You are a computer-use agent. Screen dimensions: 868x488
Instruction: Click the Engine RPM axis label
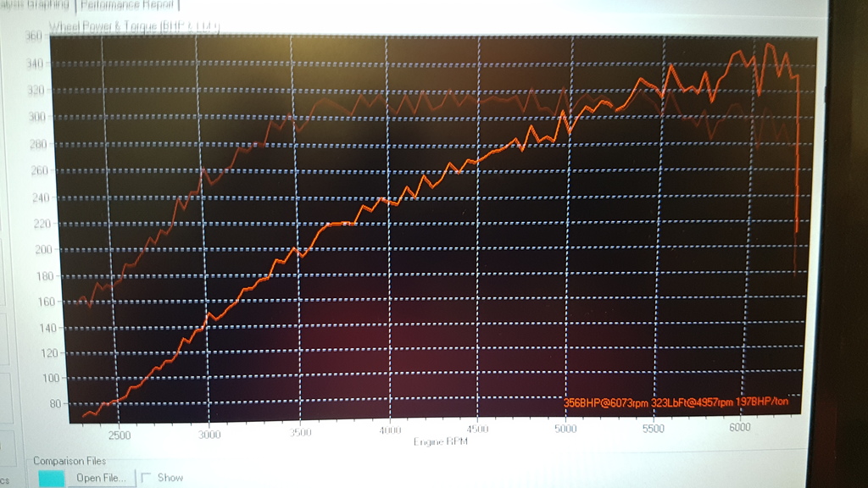(x=441, y=441)
